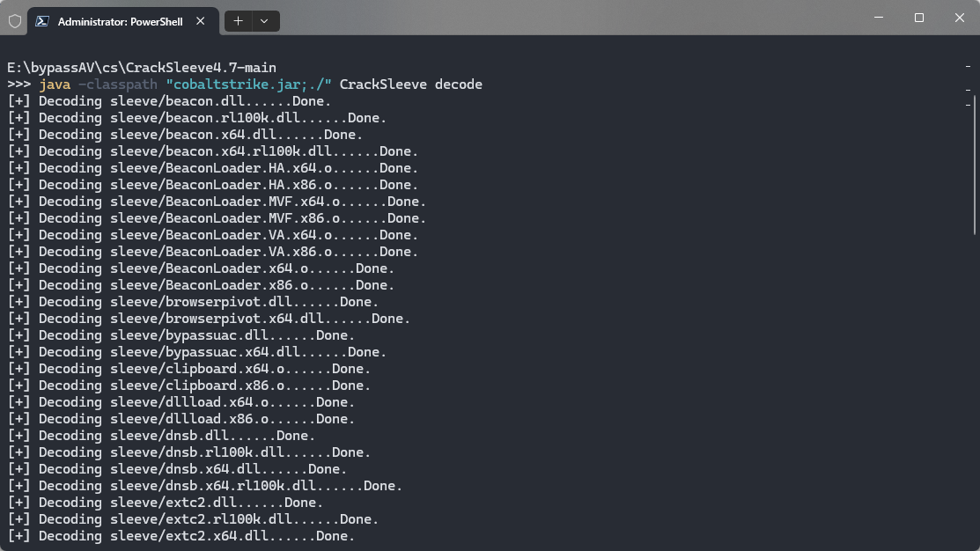This screenshot has height=551, width=980.
Task: Click the -classpath argument
Action: click(117, 84)
